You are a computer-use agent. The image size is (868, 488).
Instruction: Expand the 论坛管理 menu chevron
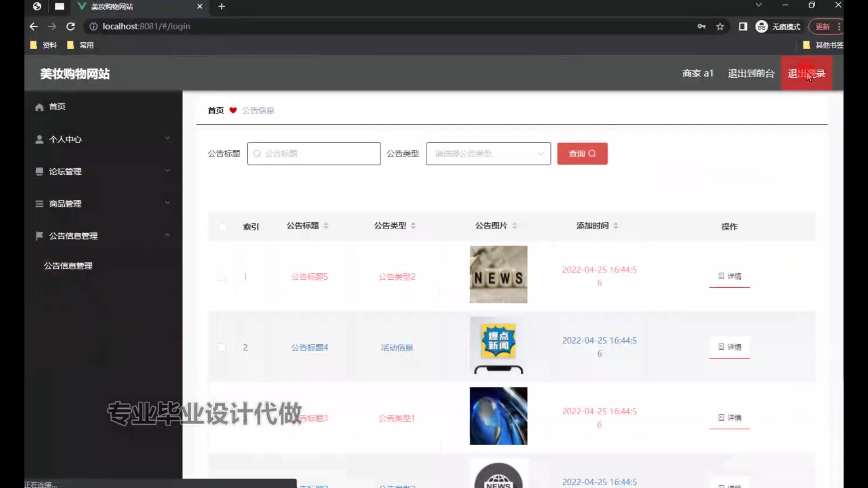click(167, 170)
